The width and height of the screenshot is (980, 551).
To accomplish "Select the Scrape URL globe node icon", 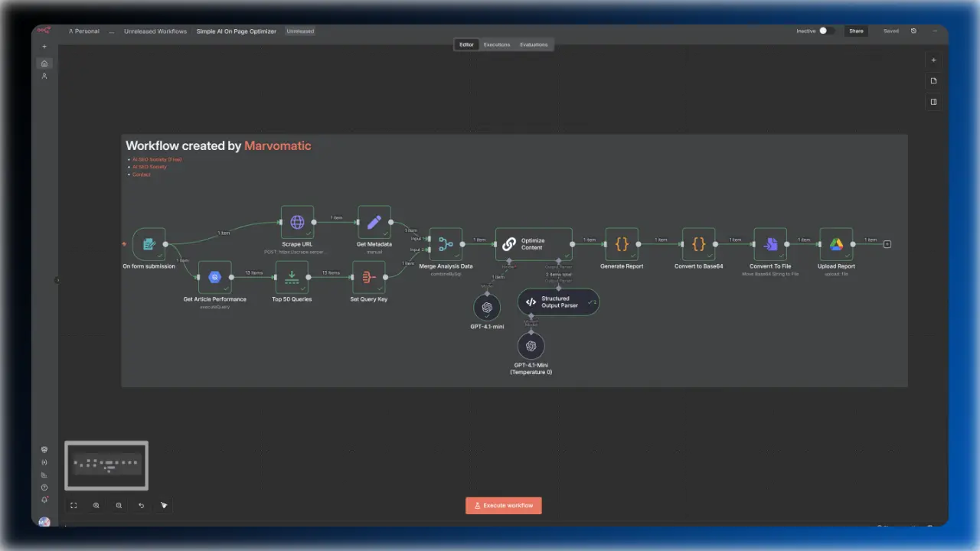I will 297,222.
